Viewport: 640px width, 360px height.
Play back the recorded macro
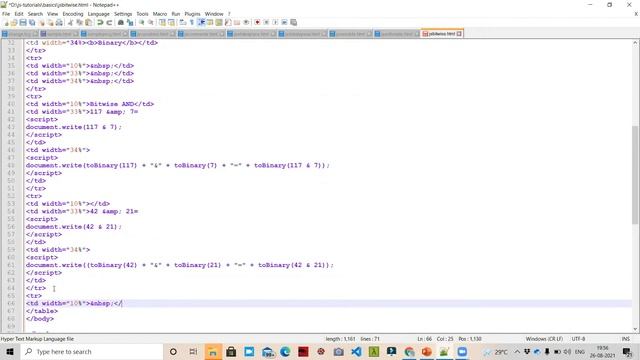(x=275, y=22)
